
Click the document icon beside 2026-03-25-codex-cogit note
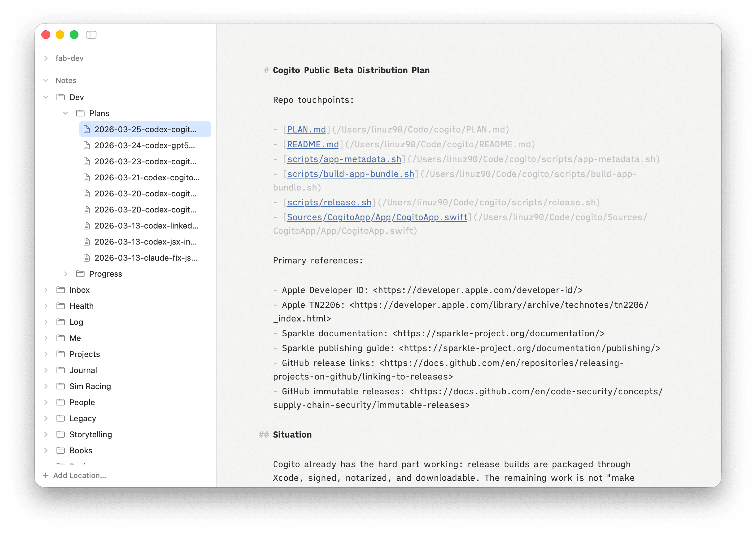tap(86, 129)
